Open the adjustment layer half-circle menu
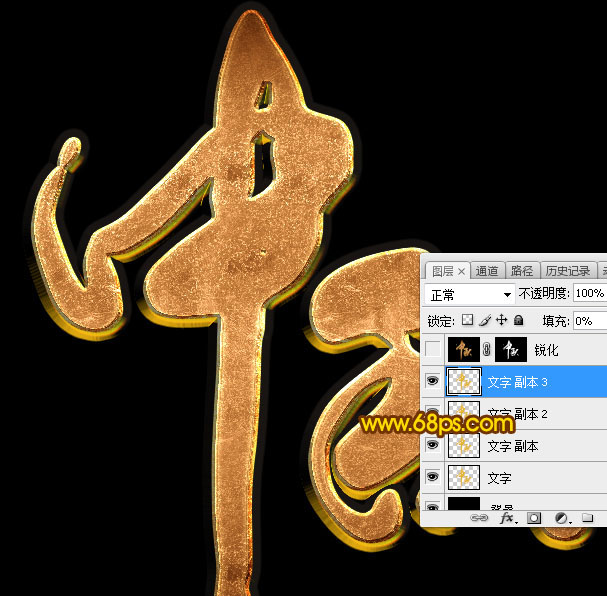The image size is (607, 596). click(562, 518)
